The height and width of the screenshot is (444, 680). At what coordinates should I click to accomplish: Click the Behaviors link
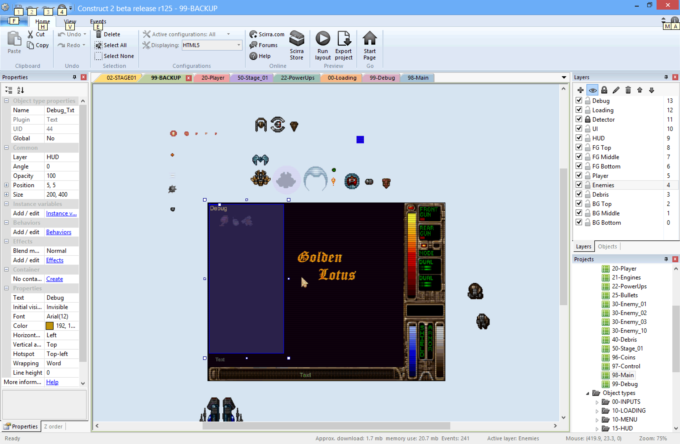click(x=59, y=232)
